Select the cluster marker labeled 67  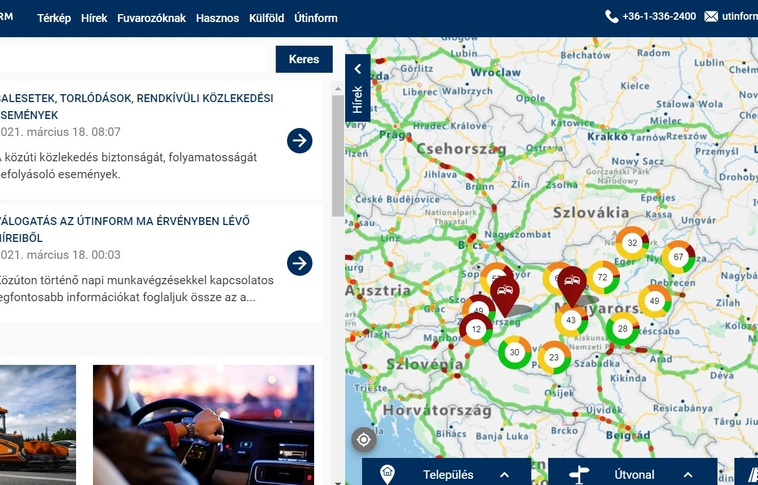(x=678, y=257)
